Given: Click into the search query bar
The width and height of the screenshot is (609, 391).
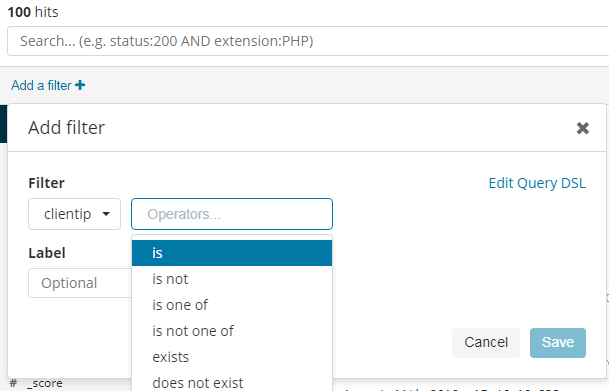Looking at the screenshot, I should [308, 41].
